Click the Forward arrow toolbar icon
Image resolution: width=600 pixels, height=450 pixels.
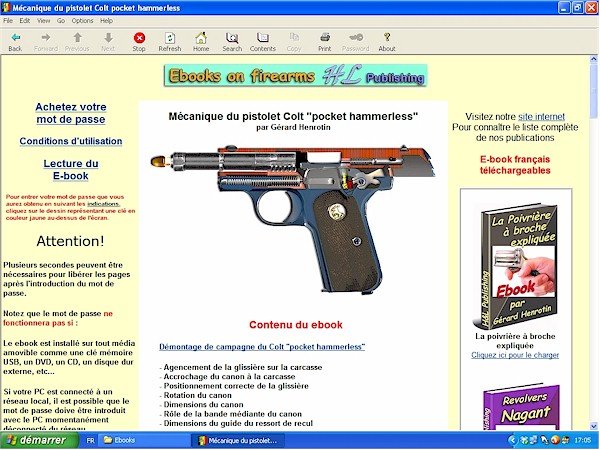tap(46, 38)
